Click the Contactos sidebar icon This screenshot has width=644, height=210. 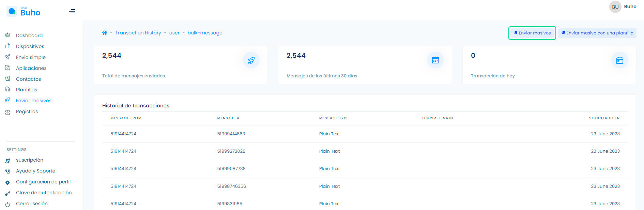[7, 79]
